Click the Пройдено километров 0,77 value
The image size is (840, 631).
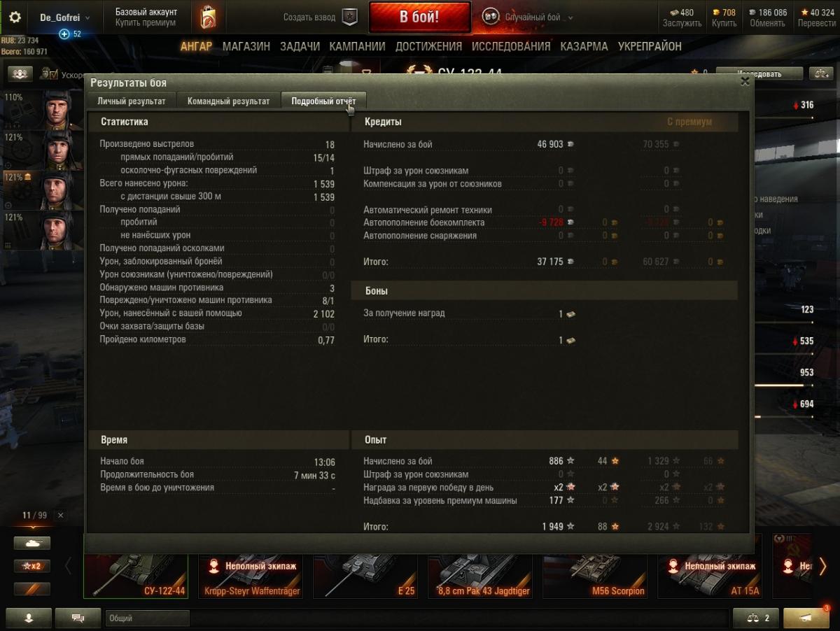[x=326, y=341]
